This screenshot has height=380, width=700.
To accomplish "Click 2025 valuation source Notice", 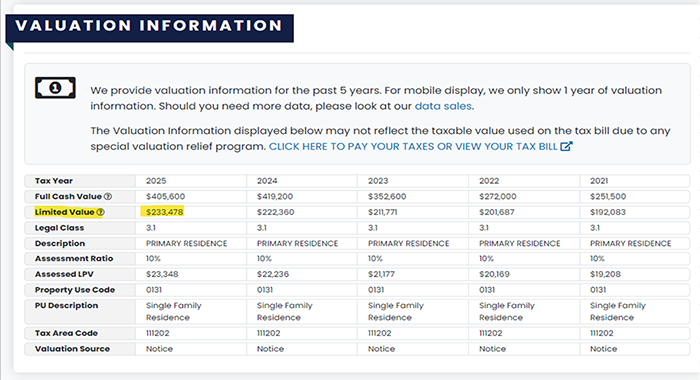I will coord(159,349).
